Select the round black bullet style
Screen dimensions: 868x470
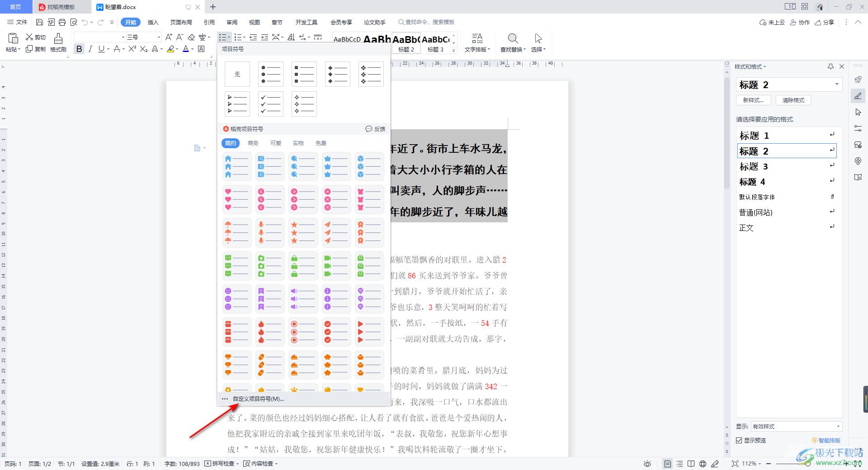pos(271,74)
